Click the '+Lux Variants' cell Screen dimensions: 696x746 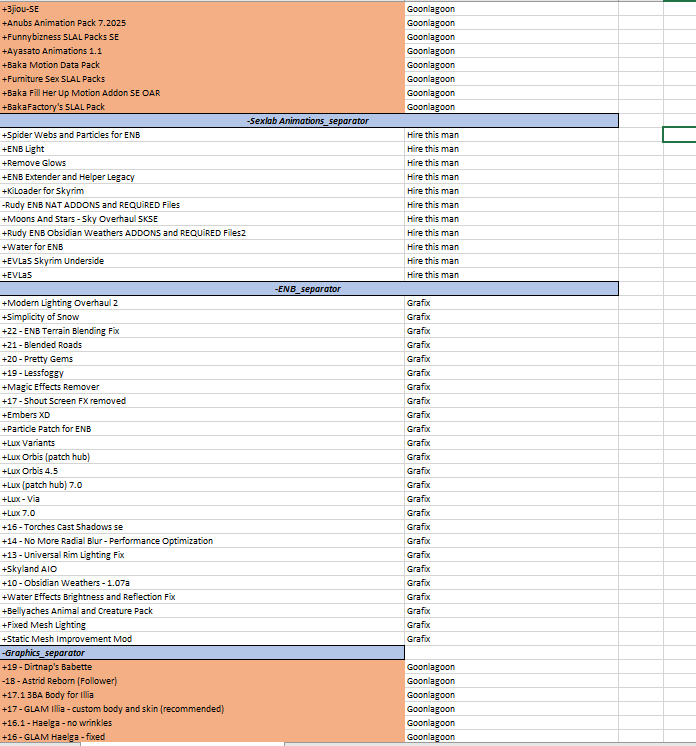click(202, 443)
